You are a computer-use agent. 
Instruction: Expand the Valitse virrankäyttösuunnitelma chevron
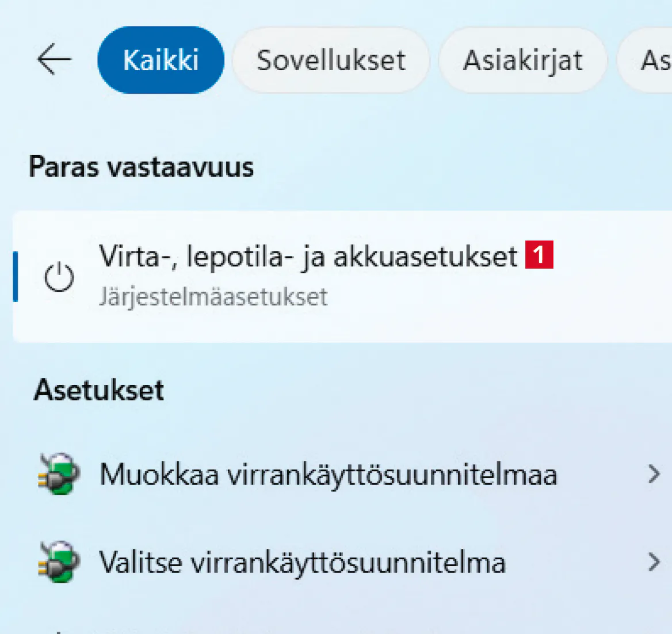[x=654, y=562]
